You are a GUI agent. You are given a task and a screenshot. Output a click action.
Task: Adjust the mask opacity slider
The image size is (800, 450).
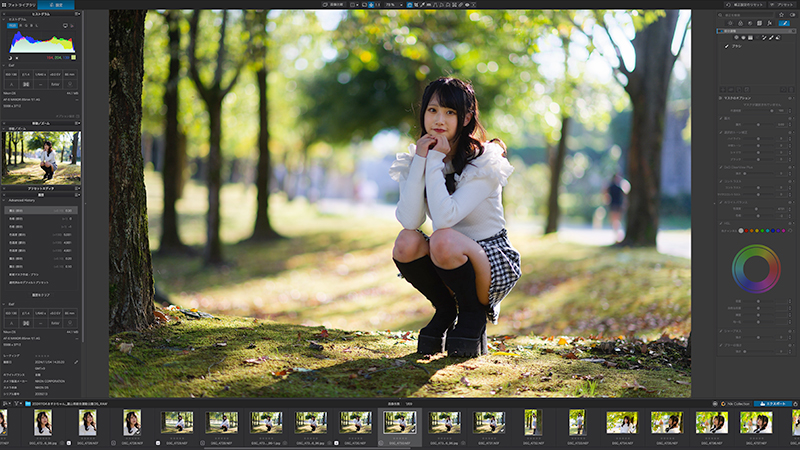pos(758,111)
